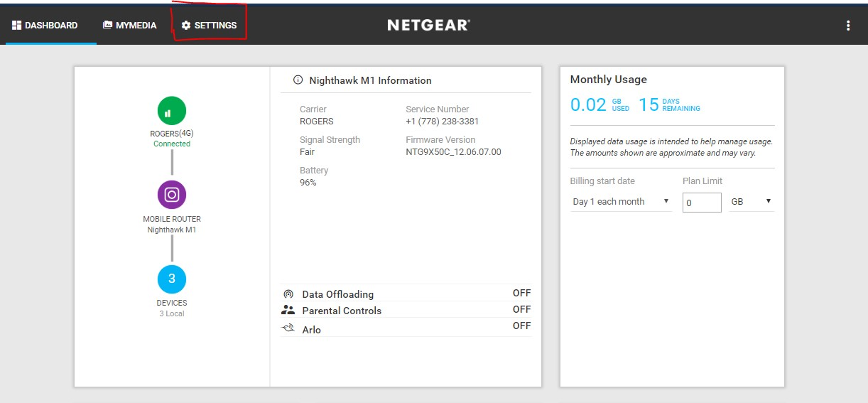Click the ROGERS(4G) label
The image size is (868, 403).
tap(172, 134)
